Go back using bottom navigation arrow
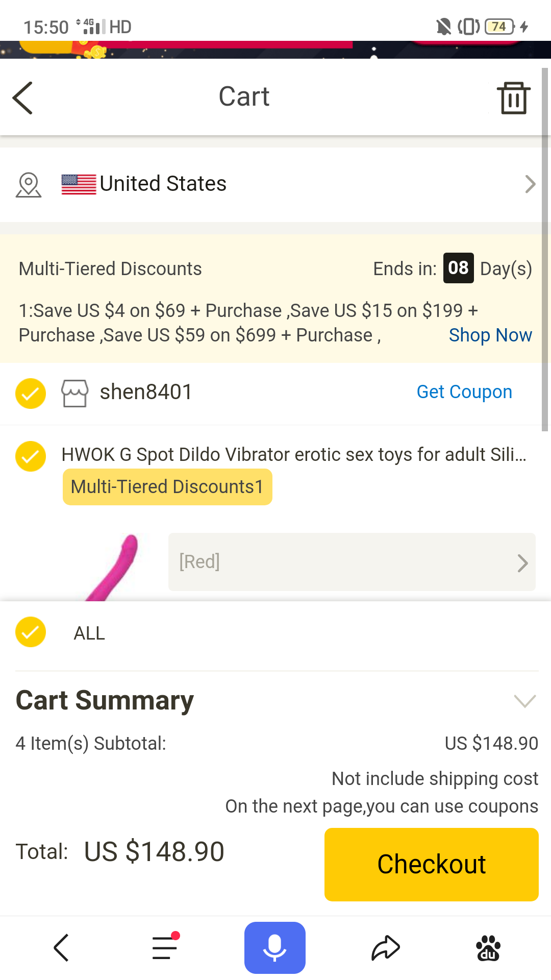 (x=61, y=948)
